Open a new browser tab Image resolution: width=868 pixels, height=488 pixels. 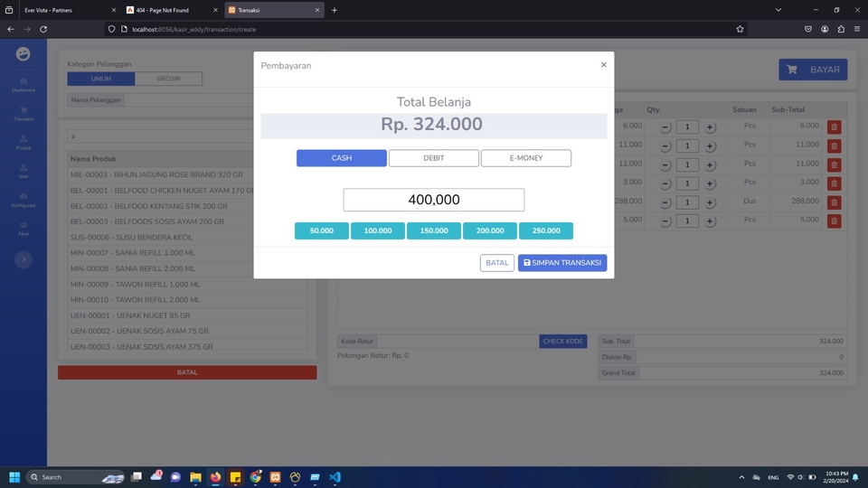click(335, 10)
